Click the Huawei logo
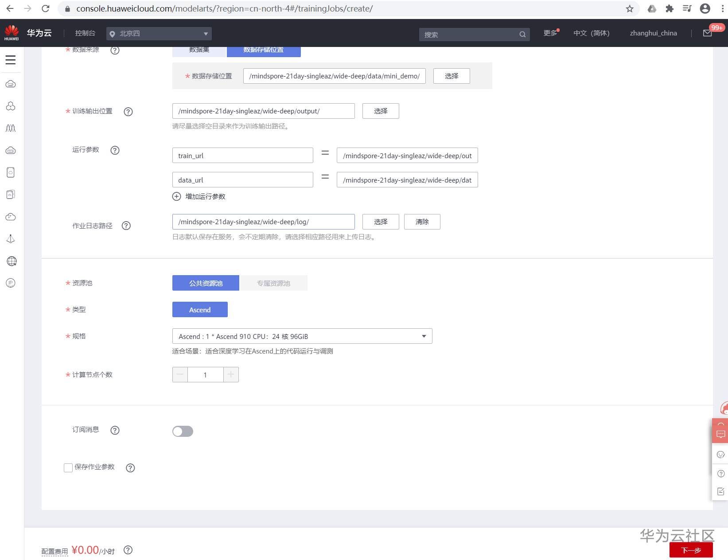Screen dimensions: 728x560 click(12, 33)
